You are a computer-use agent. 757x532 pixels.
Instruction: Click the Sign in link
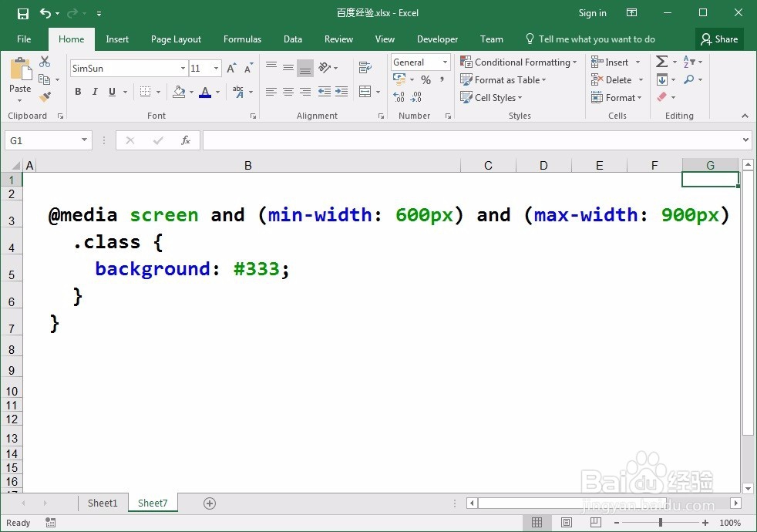pos(592,14)
